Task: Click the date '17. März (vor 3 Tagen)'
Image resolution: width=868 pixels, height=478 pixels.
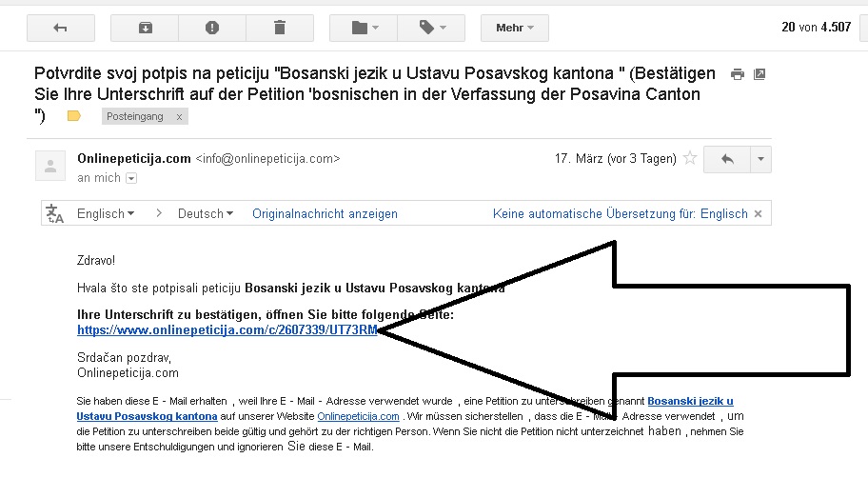Action: (x=615, y=159)
